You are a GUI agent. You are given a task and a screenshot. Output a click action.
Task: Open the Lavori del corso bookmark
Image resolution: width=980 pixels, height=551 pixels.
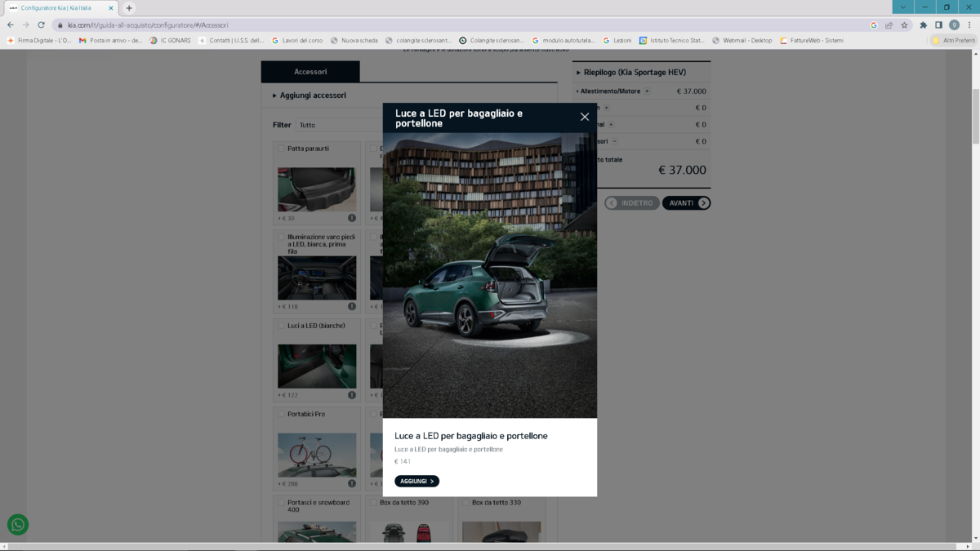click(x=297, y=40)
